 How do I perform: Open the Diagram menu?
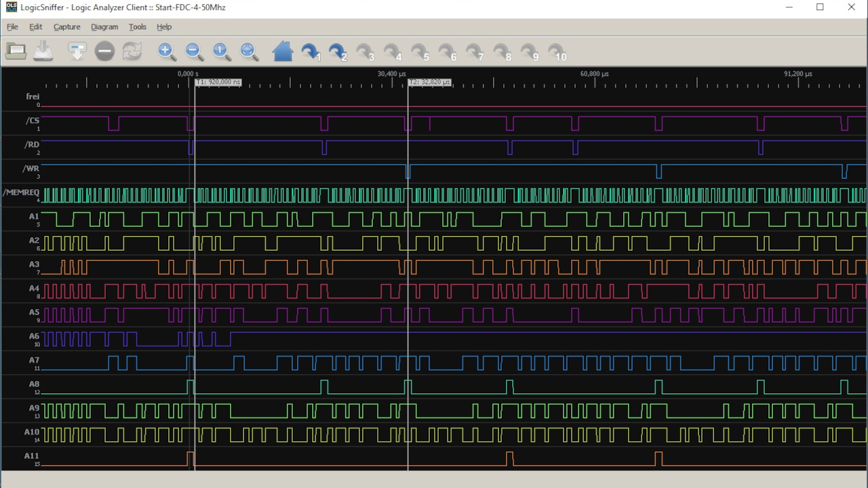tap(104, 27)
